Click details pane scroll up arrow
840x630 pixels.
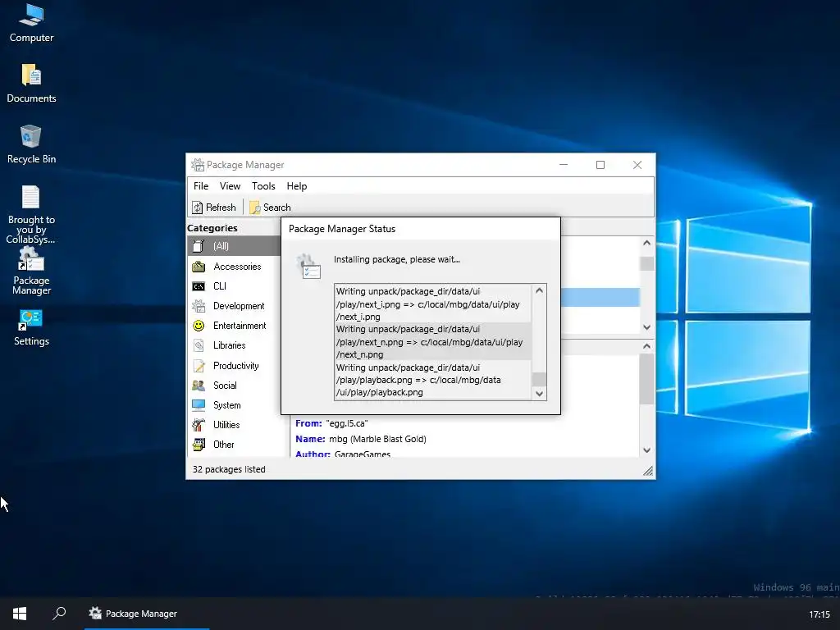tap(646, 346)
